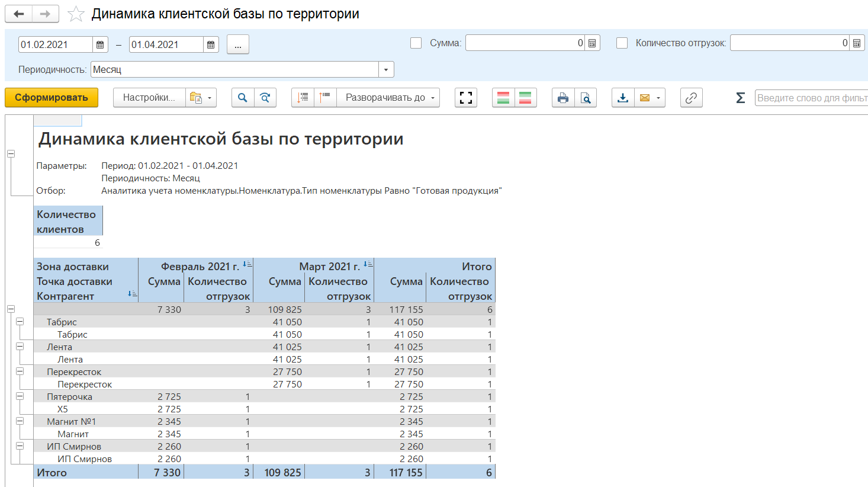The image size is (868, 487).
Task: Enable the Количество отгрузок checkbox
Action: coord(622,43)
